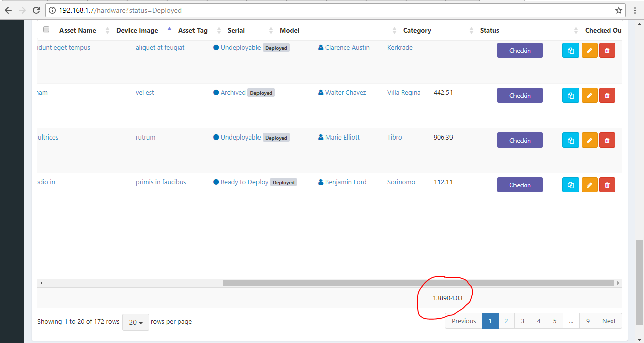The width and height of the screenshot is (644, 343).
Task: Select the 442.51 purchase cost value
Action: pyautogui.click(x=443, y=92)
